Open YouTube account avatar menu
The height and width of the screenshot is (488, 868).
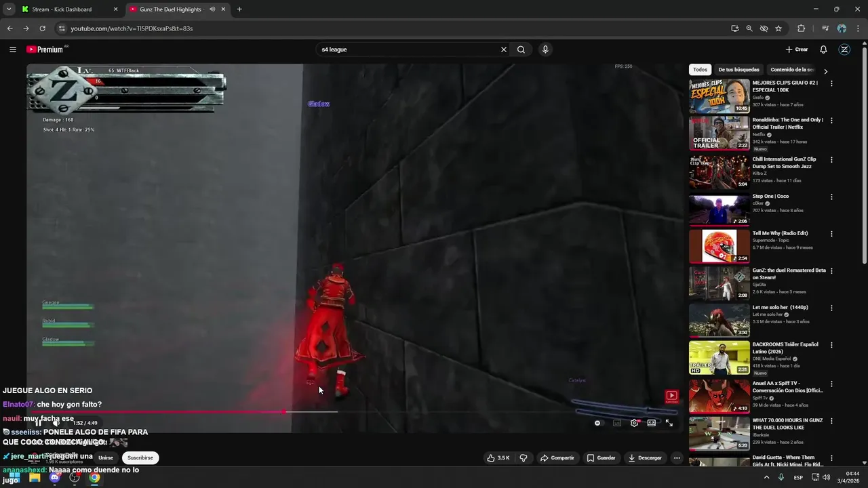pyautogui.click(x=844, y=49)
